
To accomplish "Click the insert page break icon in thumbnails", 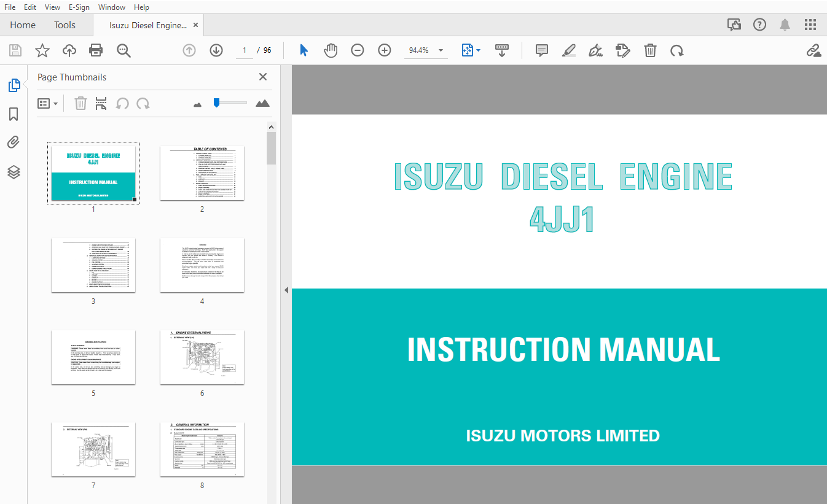I will click(101, 103).
